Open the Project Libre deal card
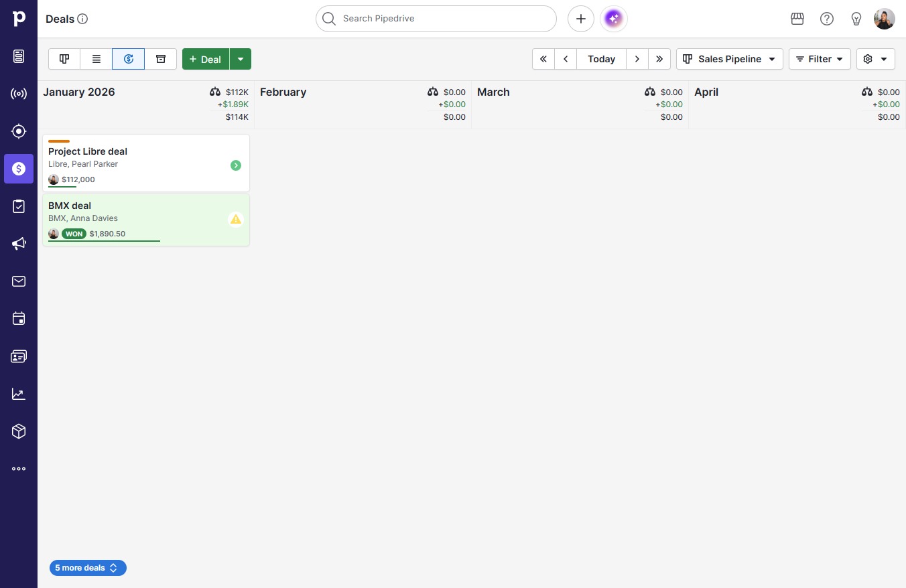Image resolution: width=906 pixels, height=588 pixels. (x=146, y=163)
